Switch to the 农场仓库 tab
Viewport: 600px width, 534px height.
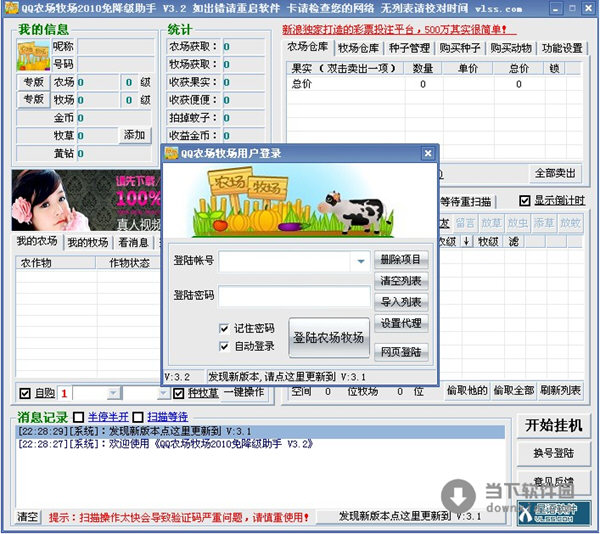[x=308, y=47]
